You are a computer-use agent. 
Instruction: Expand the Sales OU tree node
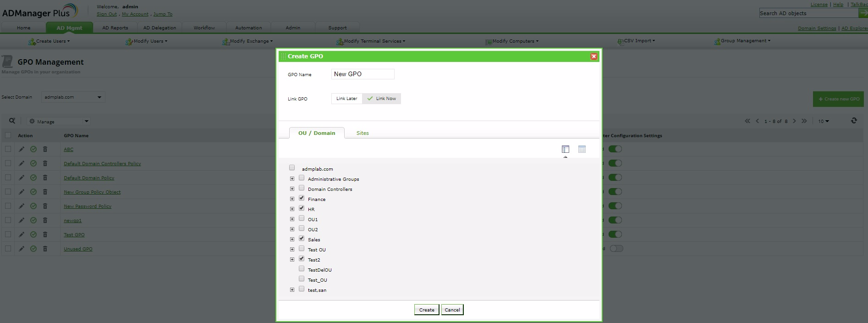(292, 239)
